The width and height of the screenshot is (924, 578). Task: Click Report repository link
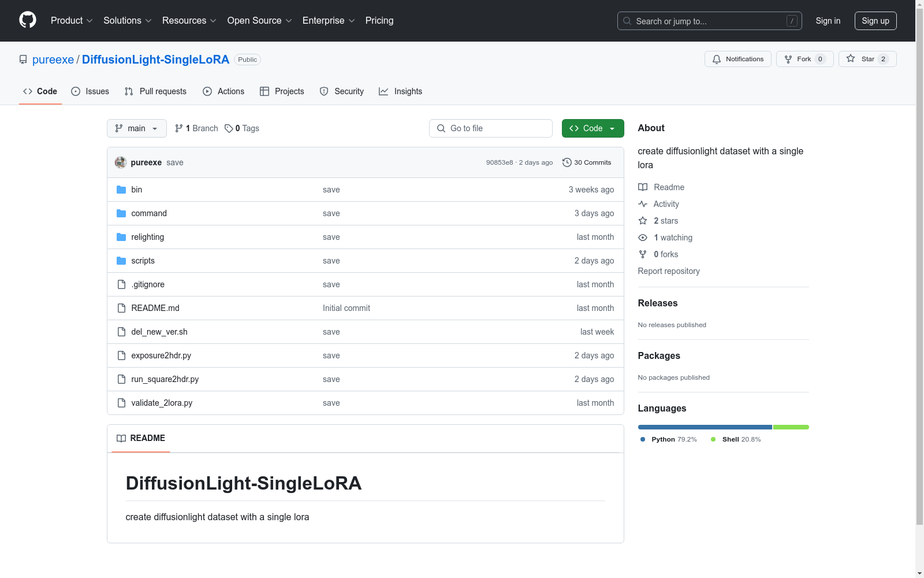point(669,271)
